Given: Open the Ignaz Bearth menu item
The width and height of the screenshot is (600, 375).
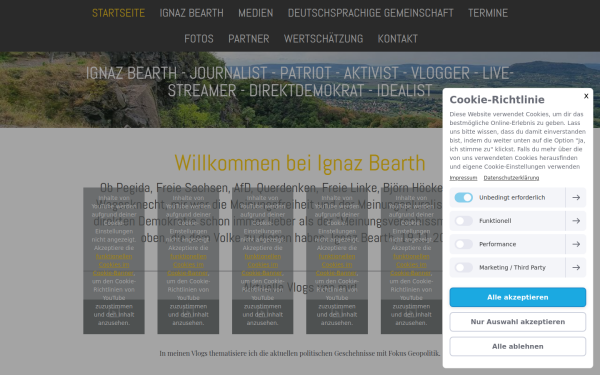Looking at the screenshot, I should (x=191, y=13).
